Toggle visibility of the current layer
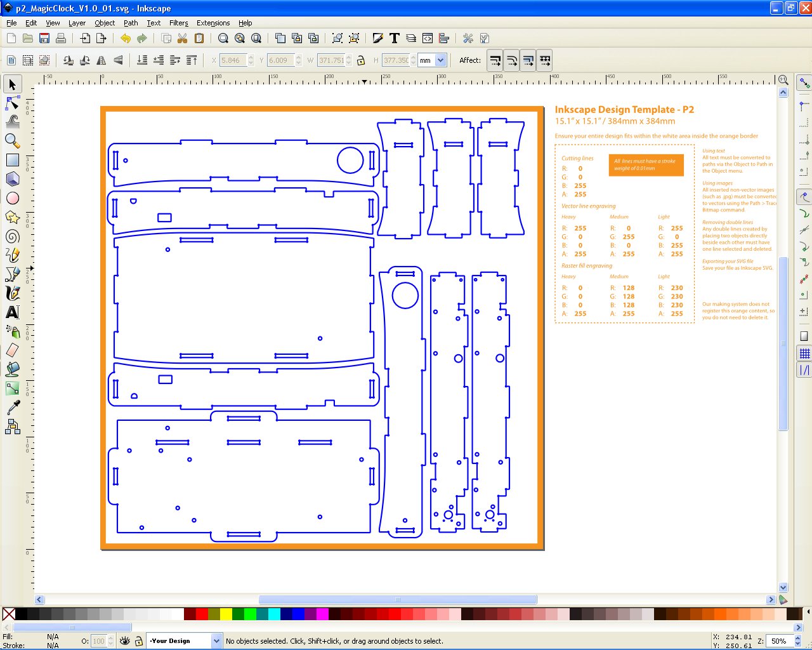This screenshot has width=812, height=650. [126, 640]
